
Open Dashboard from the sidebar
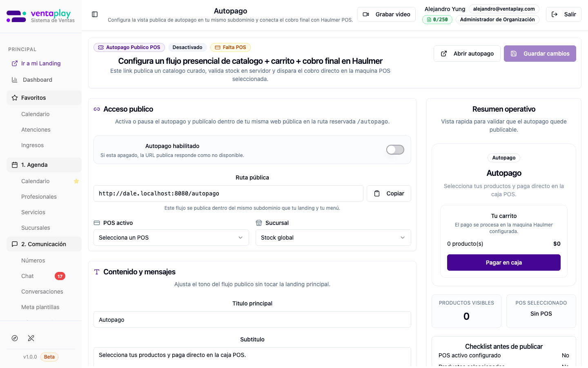(x=38, y=80)
